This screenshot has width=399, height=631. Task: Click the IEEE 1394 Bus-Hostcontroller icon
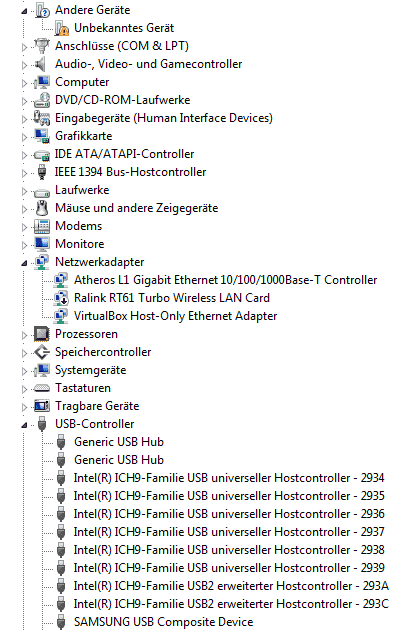click(x=42, y=172)
